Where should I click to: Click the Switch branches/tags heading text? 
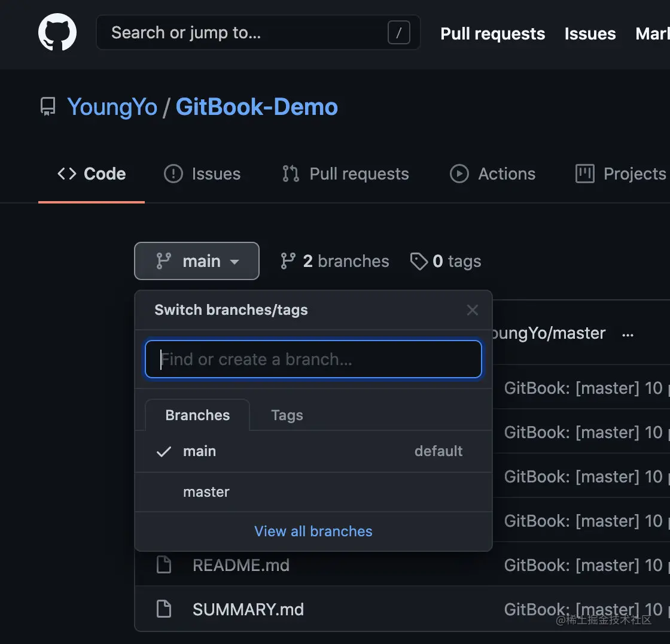[x=231, y=309]
